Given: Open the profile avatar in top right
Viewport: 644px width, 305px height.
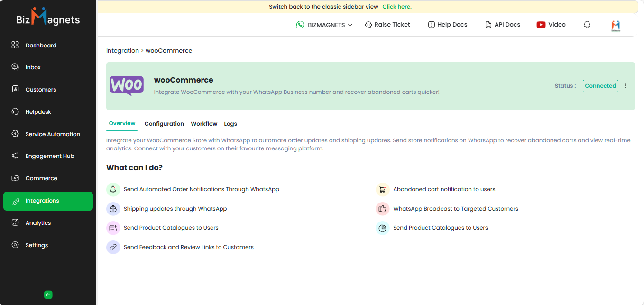Looking at the screenshot, I should pyautogui.click(x=616, y=26).
